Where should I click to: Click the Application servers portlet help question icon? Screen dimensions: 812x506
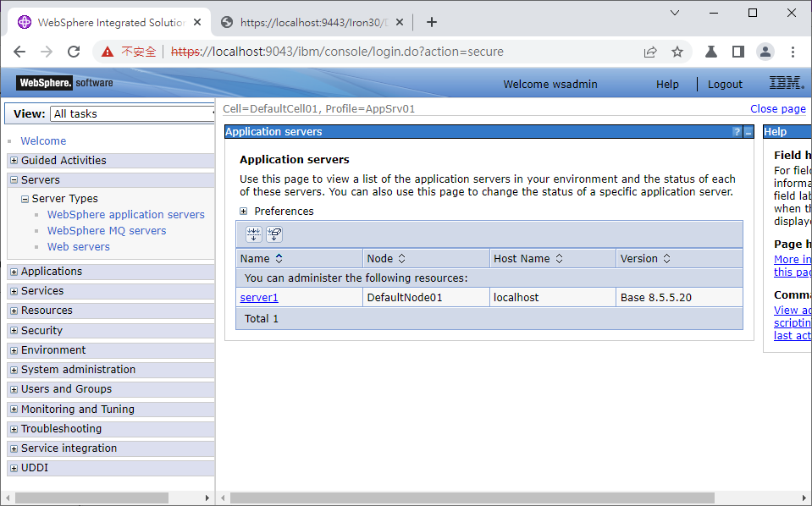737,132
